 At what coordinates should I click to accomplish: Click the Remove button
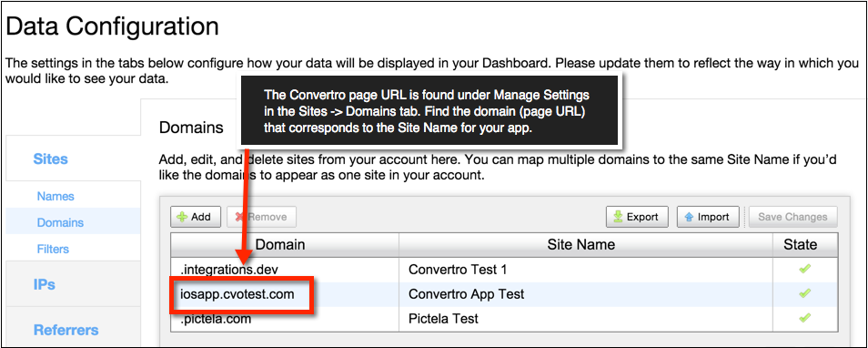coord(261,217)
